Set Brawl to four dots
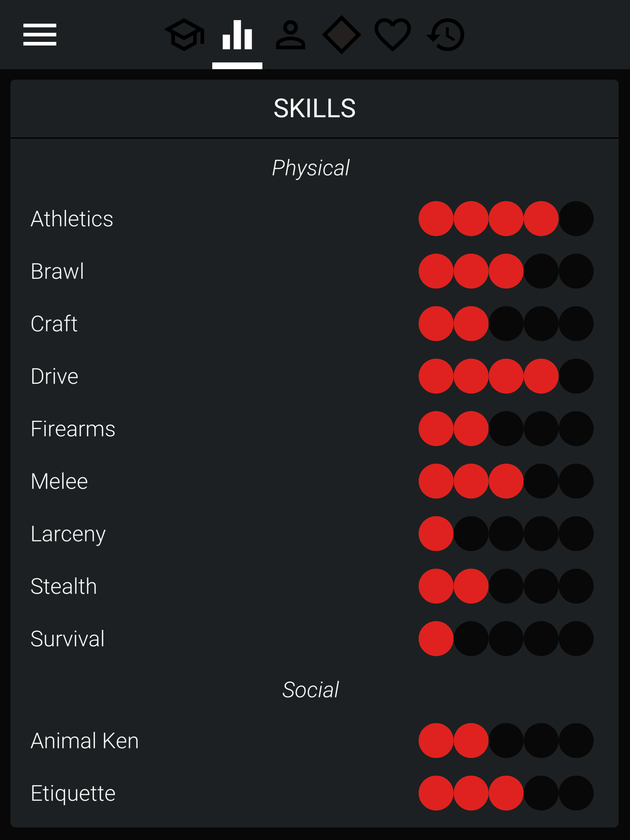Image resolution: width=630 pixels, height=840 pixels. [541, 271]
